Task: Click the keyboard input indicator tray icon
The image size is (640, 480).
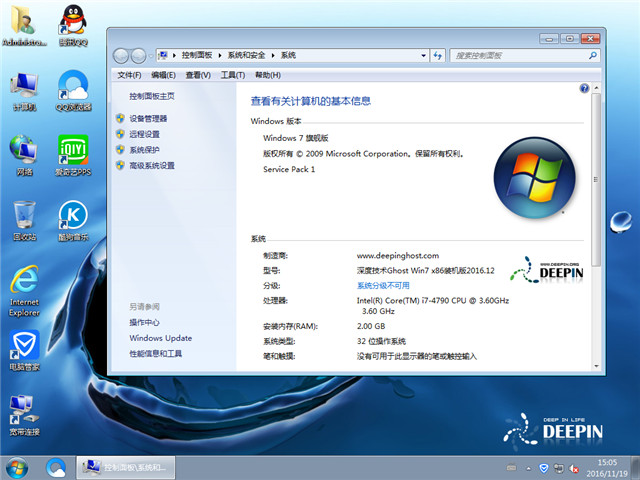Action: (x=511, y=468)
